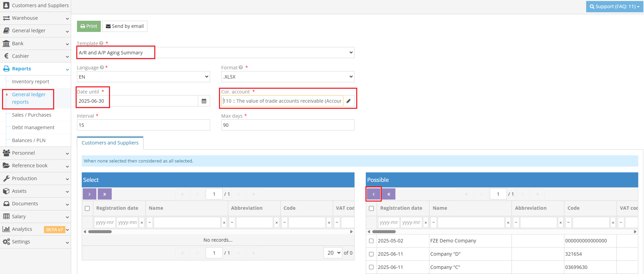The height and width of the screenshot is (274, 644).
Task: Click the calendar icon beside Date until
Action: coord(204,101)
